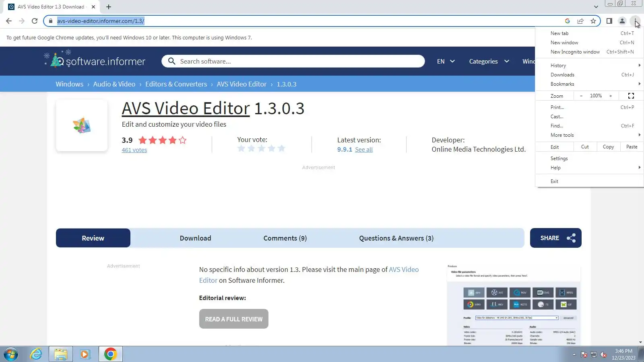Open a new tab with plus button
Screen dimensions: 644x362
tap(109, 7)
